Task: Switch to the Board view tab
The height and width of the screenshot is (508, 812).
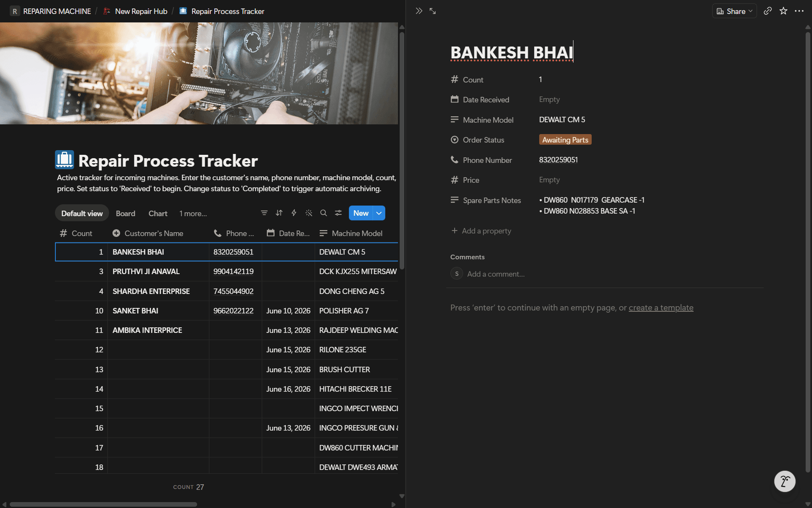Action: click(126, 213)
